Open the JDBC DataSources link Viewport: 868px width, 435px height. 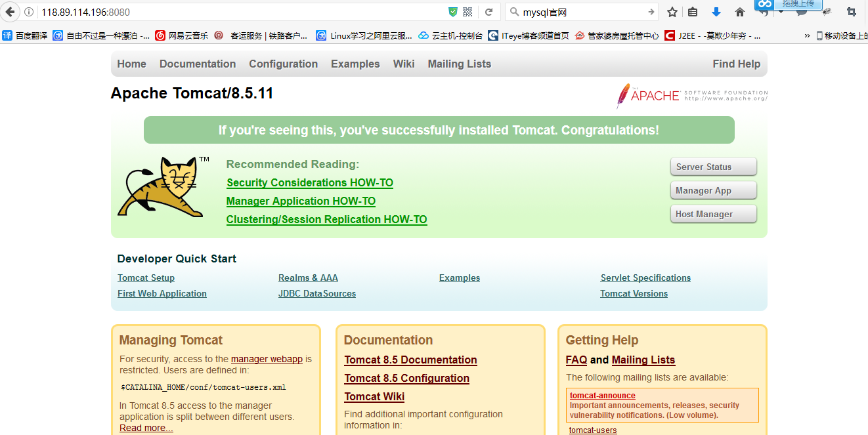click(x=317, y=293)
